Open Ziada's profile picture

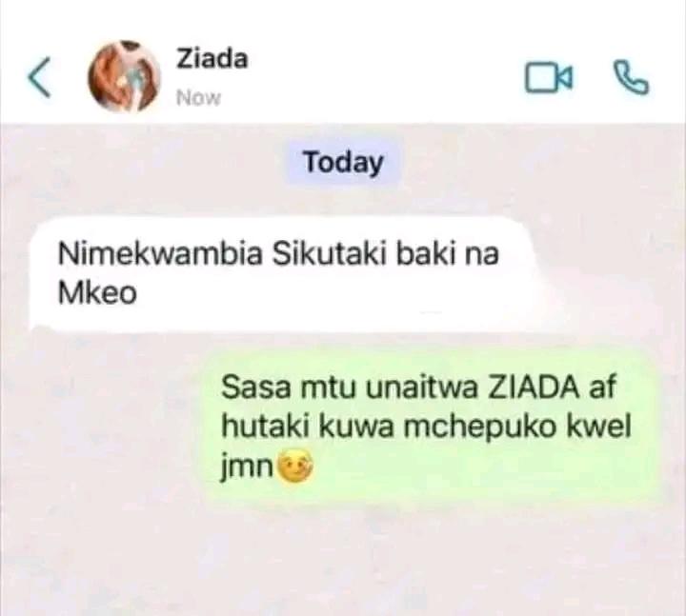coord(124,76)
